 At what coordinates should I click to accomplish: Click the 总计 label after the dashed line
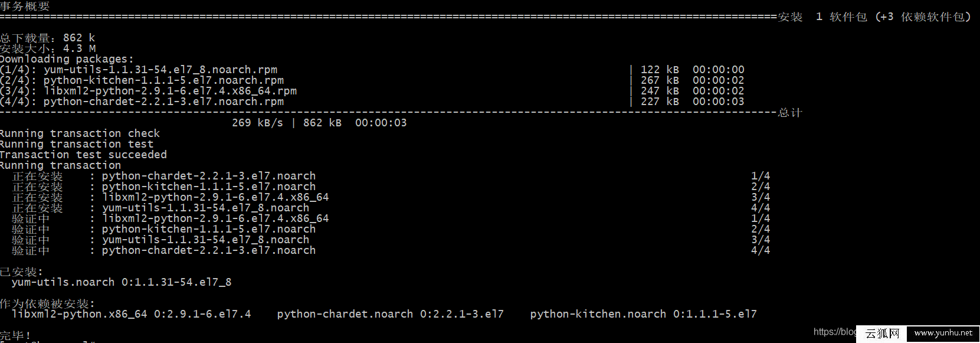pos(791,113)
